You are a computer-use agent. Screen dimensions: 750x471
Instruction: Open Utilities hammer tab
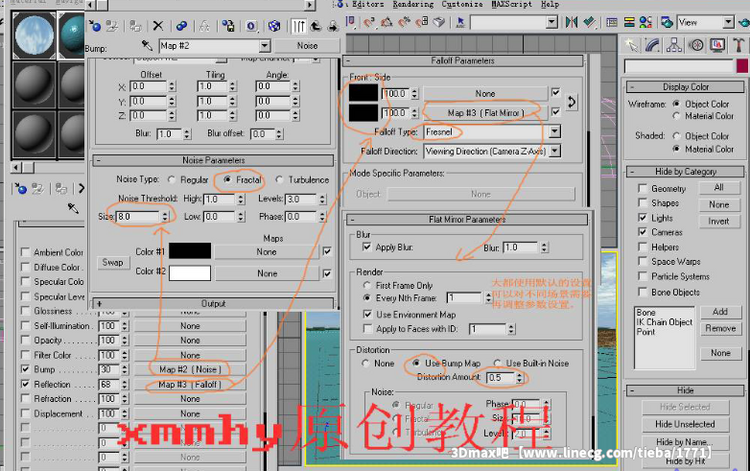click(x=738, y=45)
